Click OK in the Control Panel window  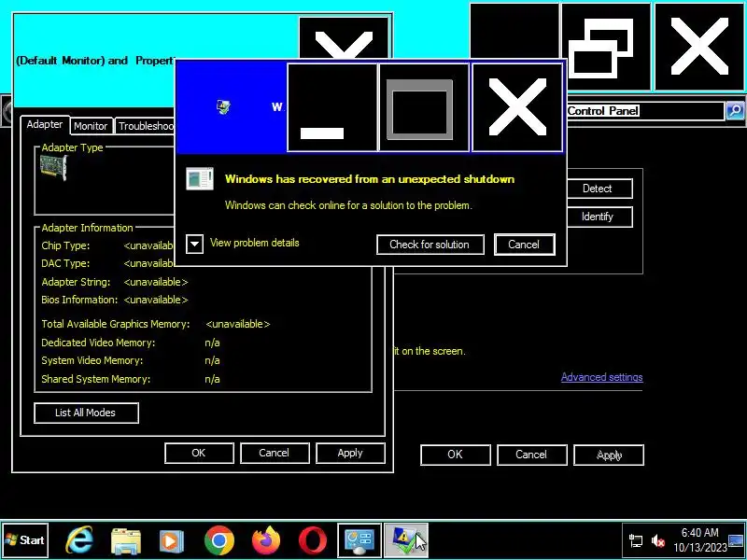click(x=456, y=455)
